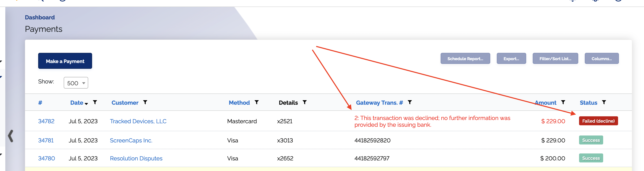Open the Tracked Devices, LLC customer
The width and height of the screenshot is (644, 171).
pos(138,121)
